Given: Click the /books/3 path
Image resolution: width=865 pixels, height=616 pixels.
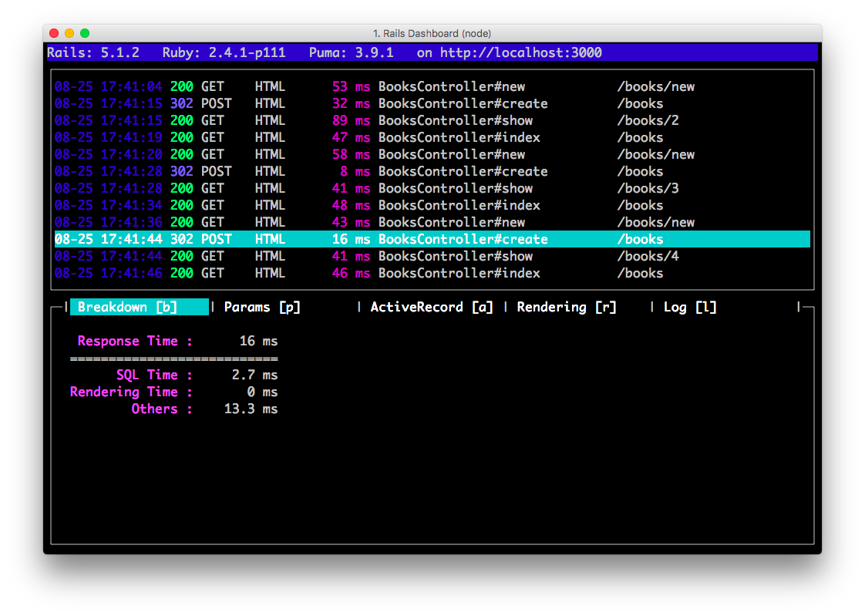Looking at the screenshot, I should [648, 189].
